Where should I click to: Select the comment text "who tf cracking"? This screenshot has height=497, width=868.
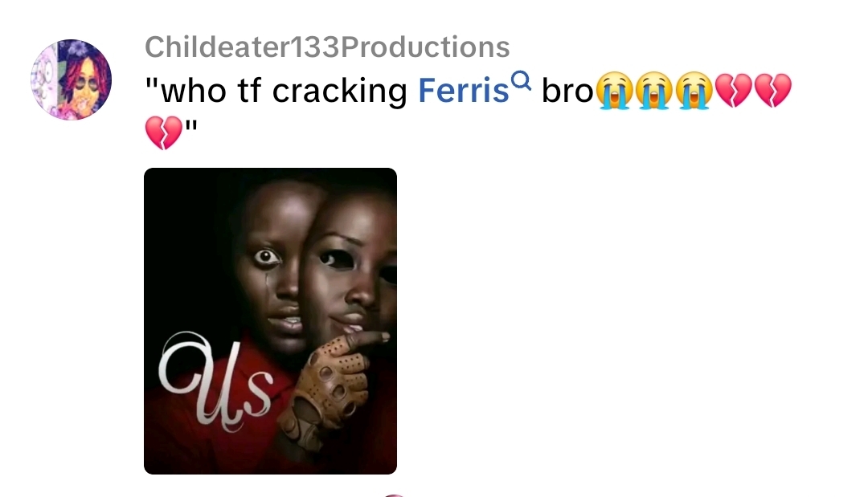coord(276,91)
